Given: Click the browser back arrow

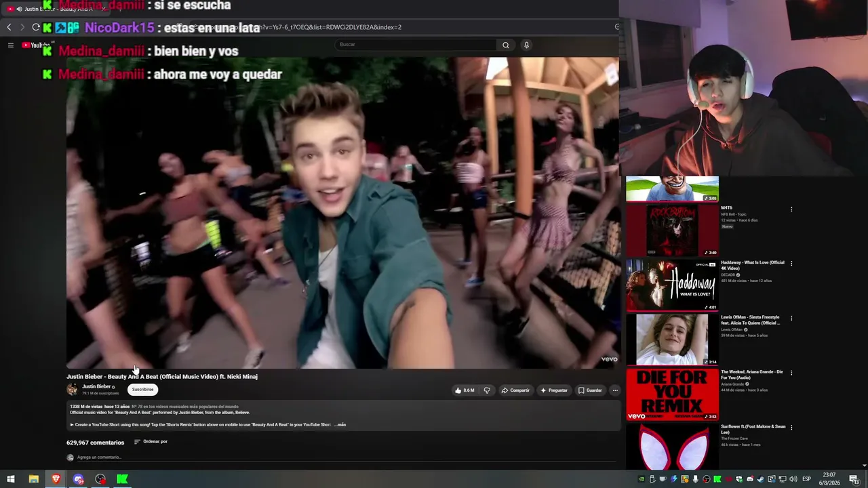Looking at the screenshot, I should 9,27.
